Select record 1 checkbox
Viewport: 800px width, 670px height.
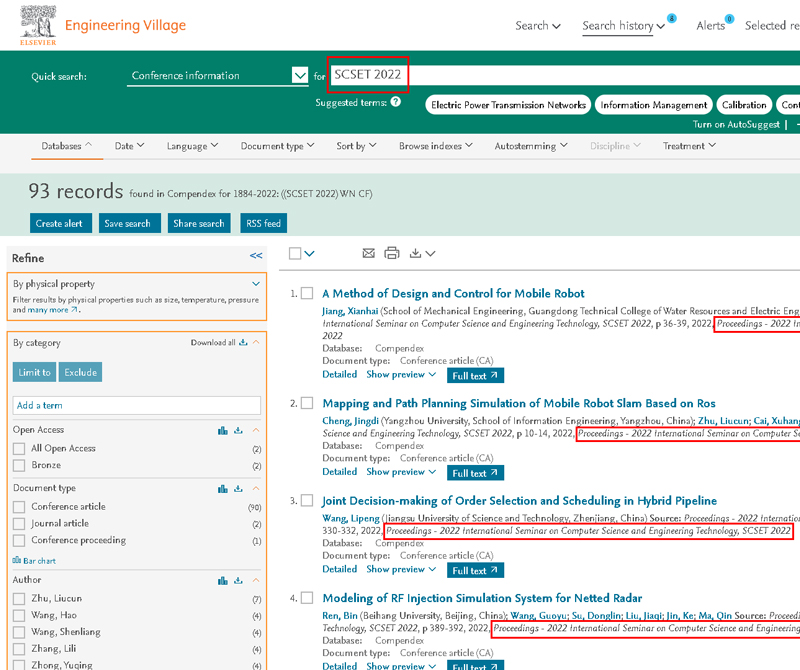(307, 293)
